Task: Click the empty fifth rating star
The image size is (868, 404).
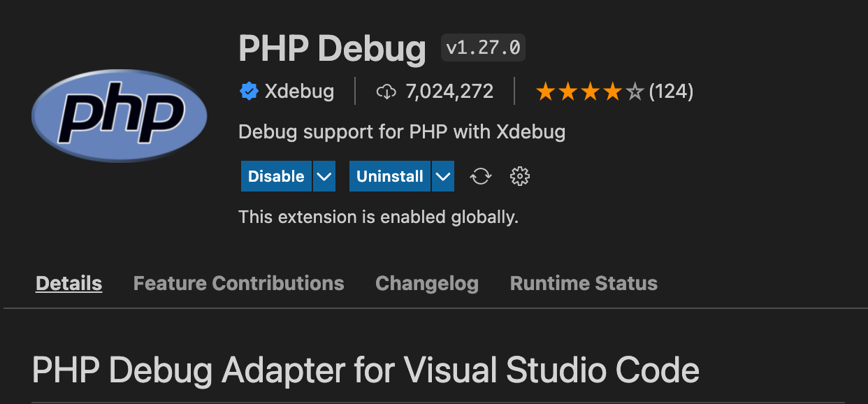Action: (x=635, y=92)
